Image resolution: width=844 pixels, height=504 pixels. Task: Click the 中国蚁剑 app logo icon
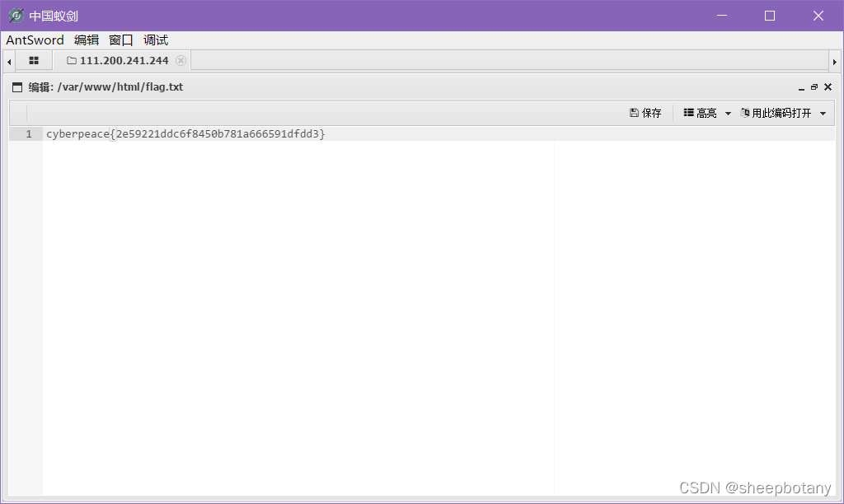point(16,16)
